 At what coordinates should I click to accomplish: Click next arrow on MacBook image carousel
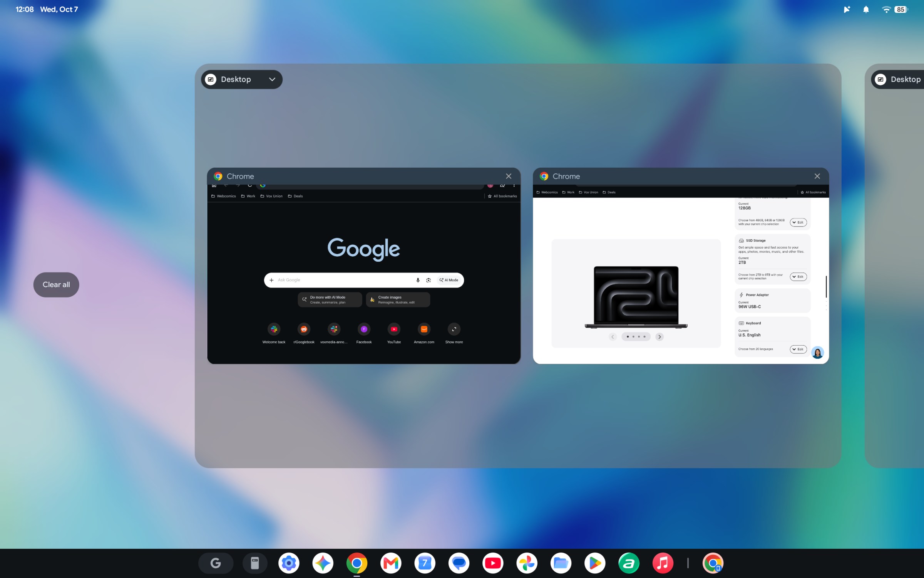pos(660,337)
